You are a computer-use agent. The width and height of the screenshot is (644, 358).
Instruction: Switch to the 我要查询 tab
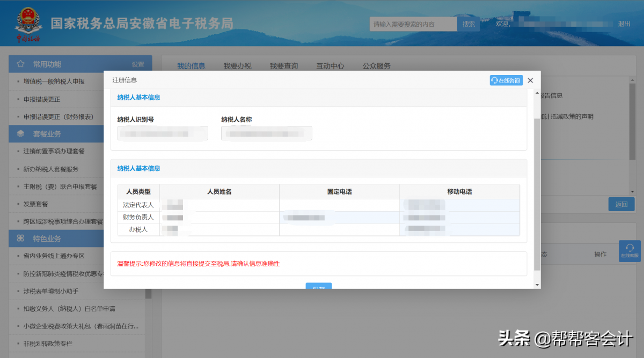coord(283,66)
